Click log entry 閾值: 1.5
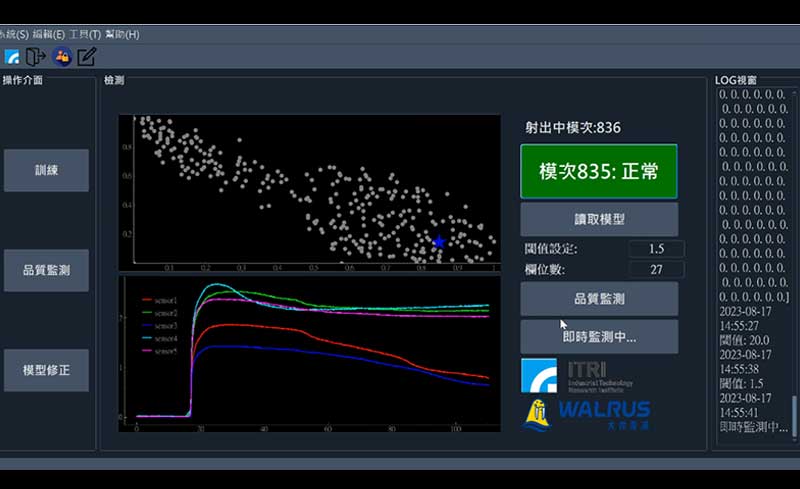This screenshot has height=489, width=800. (x=741, y=383)
